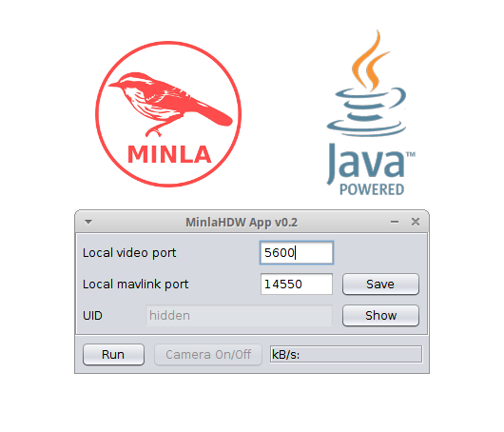Start the app with Run button
Image resolution: width=504 pixels, height=432 pixels.
[x=113, y=355]
